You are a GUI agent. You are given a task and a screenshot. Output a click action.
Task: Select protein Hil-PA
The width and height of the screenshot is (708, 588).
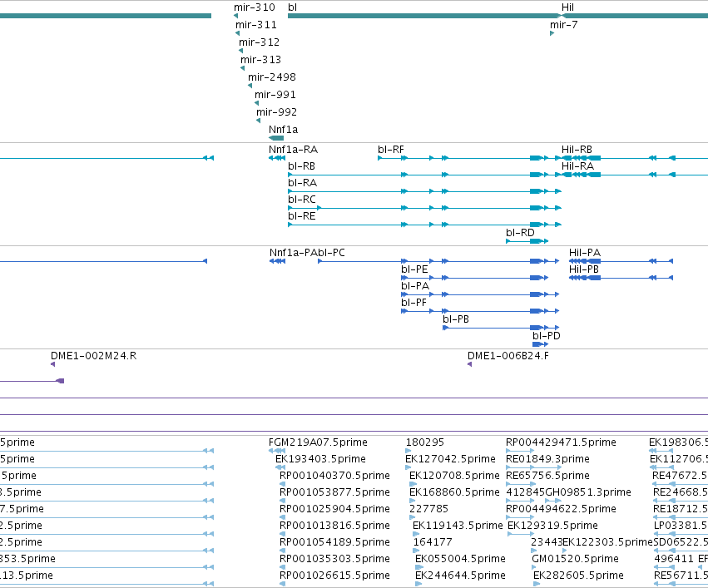point(621,261)
